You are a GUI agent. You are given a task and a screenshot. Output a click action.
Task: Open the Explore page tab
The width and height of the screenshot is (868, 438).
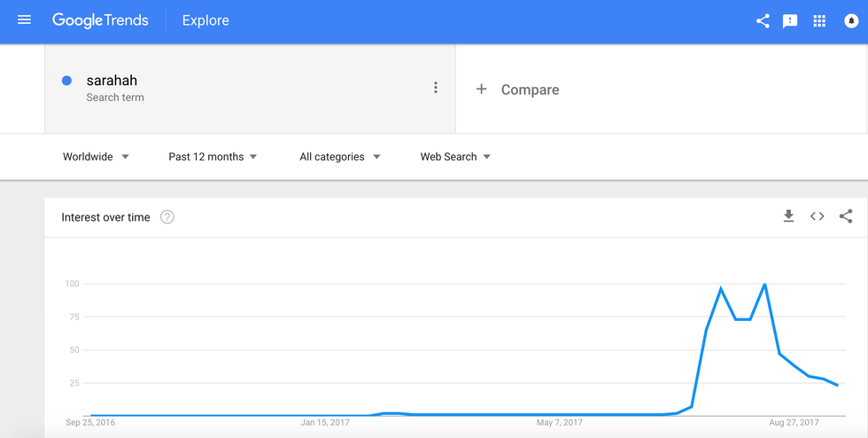(x=205, y=20)
